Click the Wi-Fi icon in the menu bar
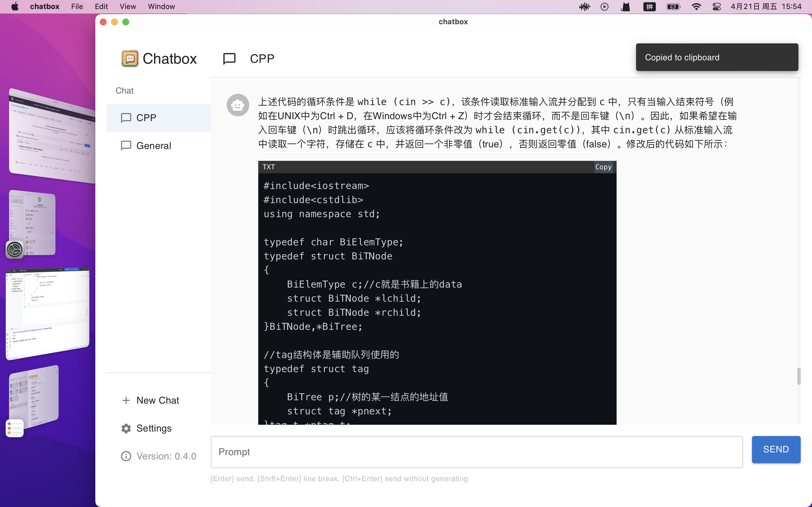 pos(696,6)
